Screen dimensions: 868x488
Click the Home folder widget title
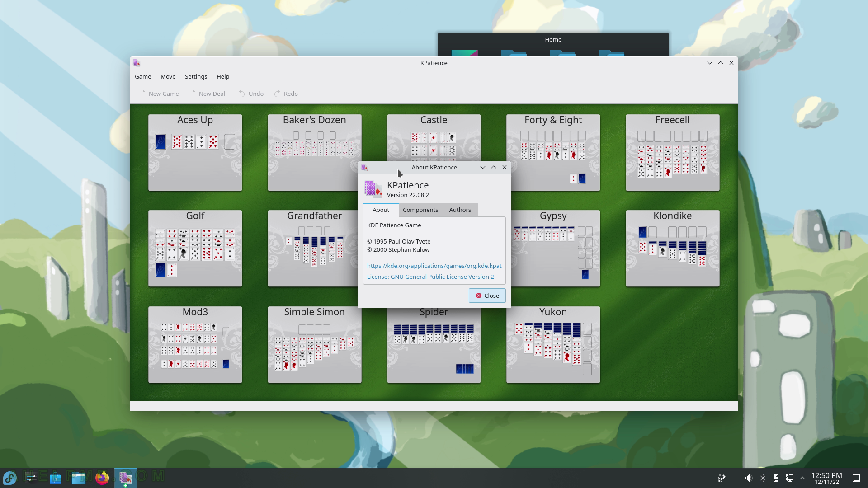point(553,39)
